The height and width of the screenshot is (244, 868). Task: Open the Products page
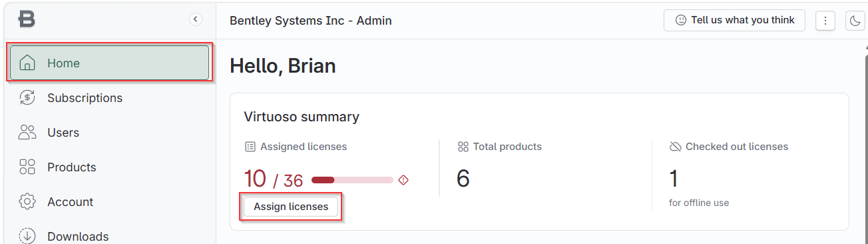110,167
